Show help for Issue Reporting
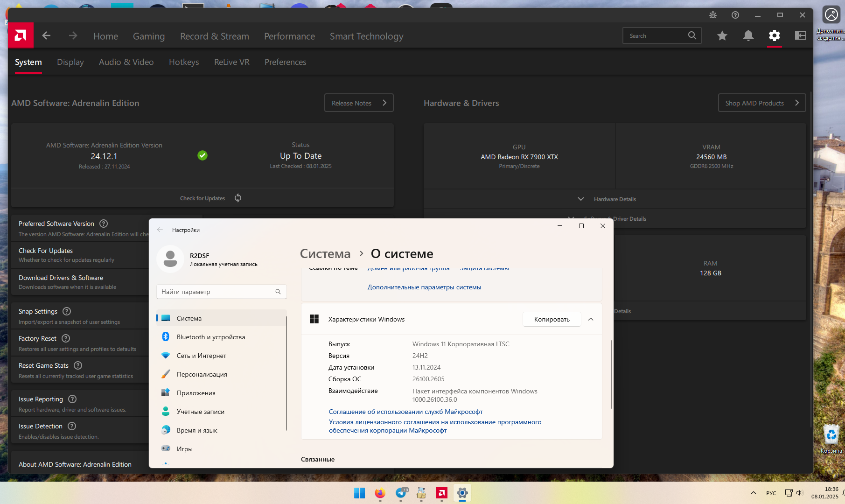 [72, 399]
